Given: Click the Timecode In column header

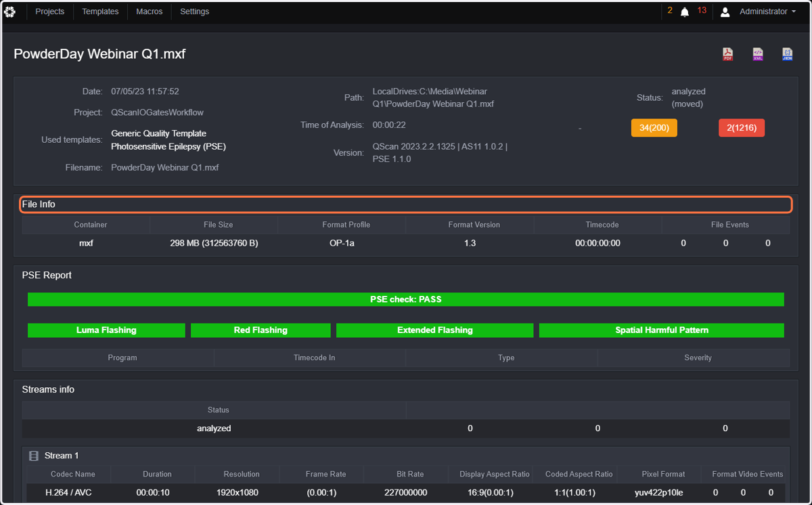Looking at the screenshot, I should point(314,357).
